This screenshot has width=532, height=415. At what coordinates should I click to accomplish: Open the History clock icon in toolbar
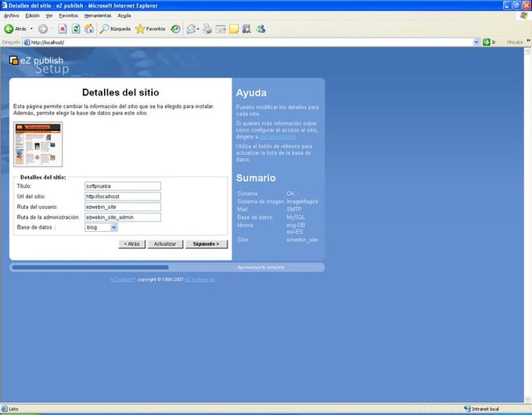175,29
